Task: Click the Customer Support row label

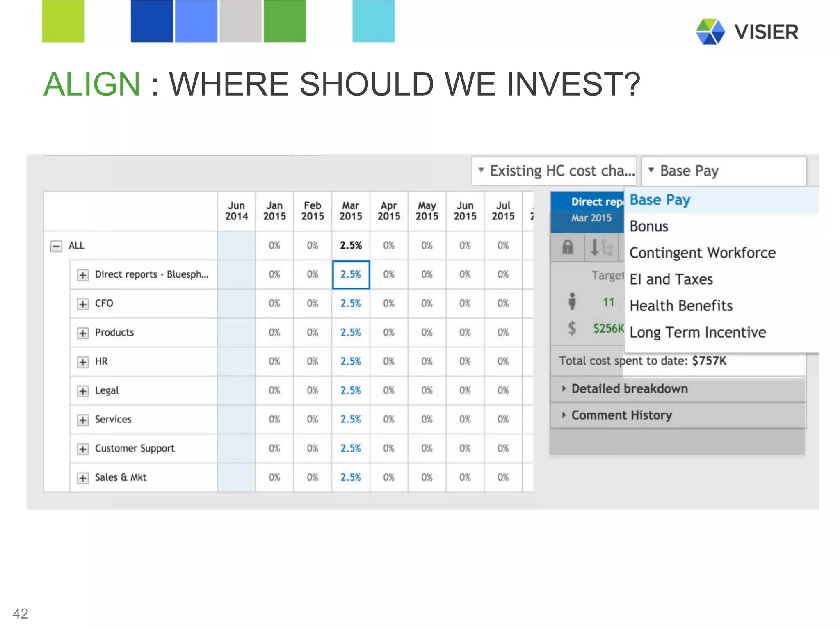Action: pyautogui.click(x=135, y=449)
